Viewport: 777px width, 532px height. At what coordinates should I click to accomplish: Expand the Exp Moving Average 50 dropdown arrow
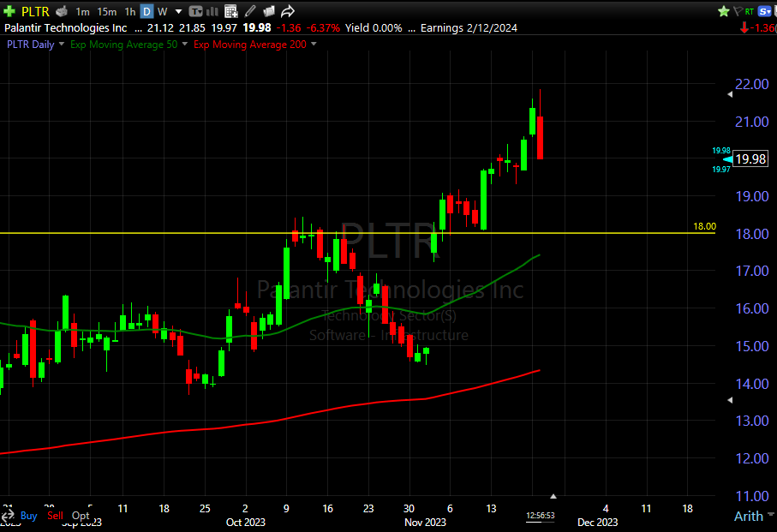tap(185, 44)
